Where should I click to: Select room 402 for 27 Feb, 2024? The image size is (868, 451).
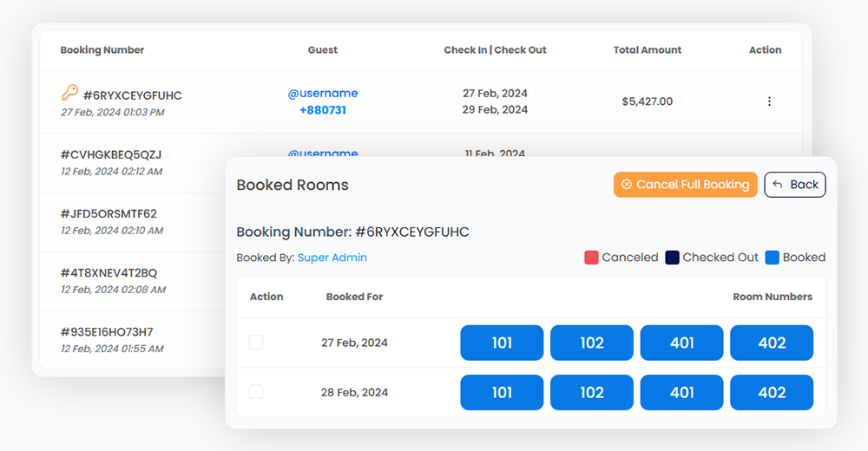click(x=772, y=343)
